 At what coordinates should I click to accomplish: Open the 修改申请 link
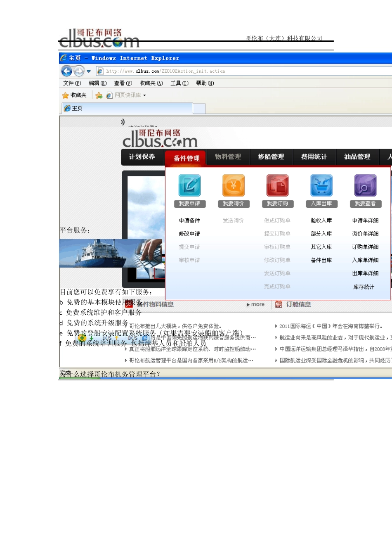coord(189,234)
